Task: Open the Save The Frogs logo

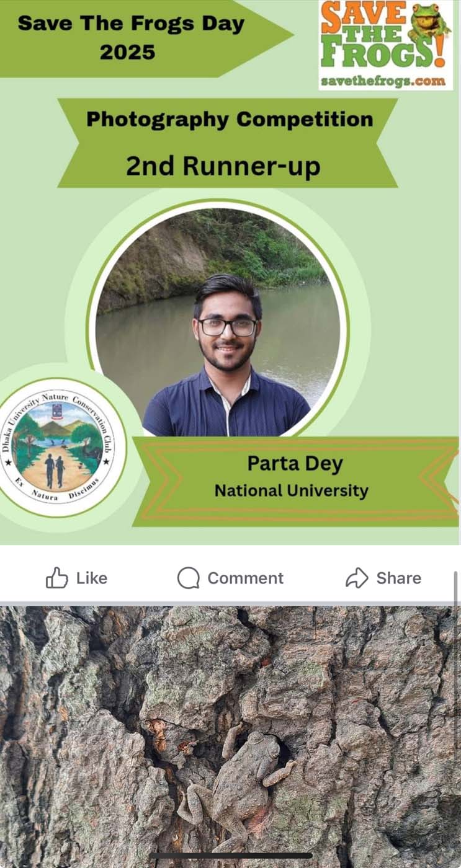Action: 385,45
